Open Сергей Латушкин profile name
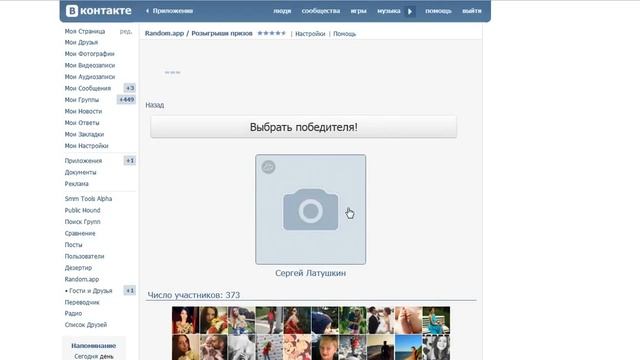 click(x=311, y=273)
